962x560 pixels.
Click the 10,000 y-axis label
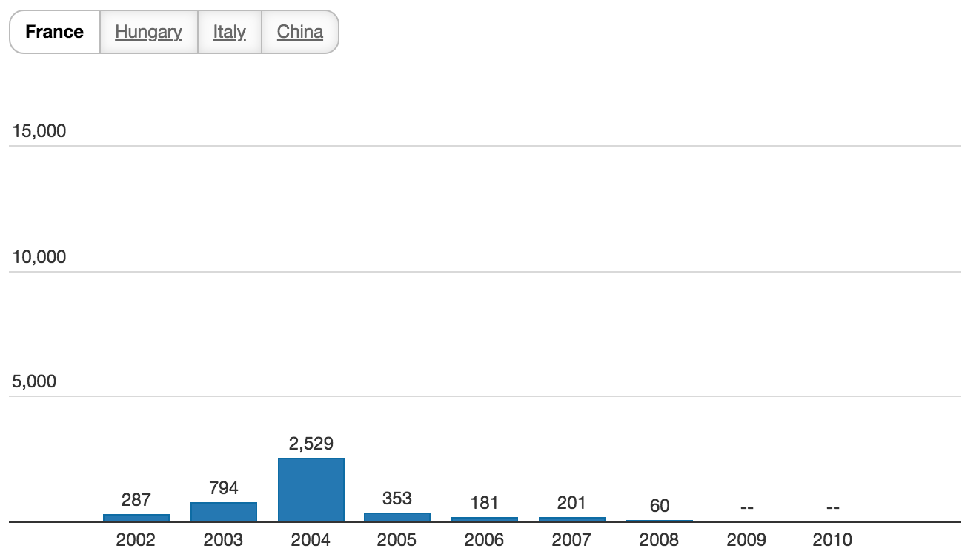click(x=39, y=257)
